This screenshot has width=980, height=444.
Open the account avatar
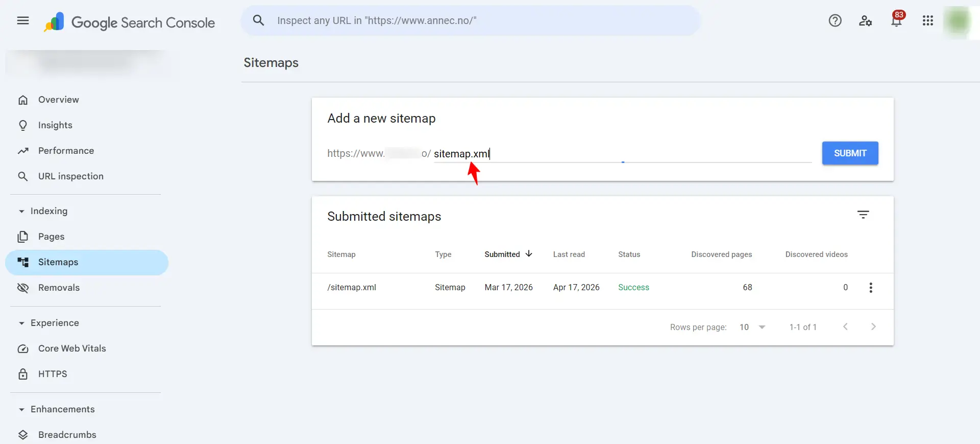coord(958,21)
